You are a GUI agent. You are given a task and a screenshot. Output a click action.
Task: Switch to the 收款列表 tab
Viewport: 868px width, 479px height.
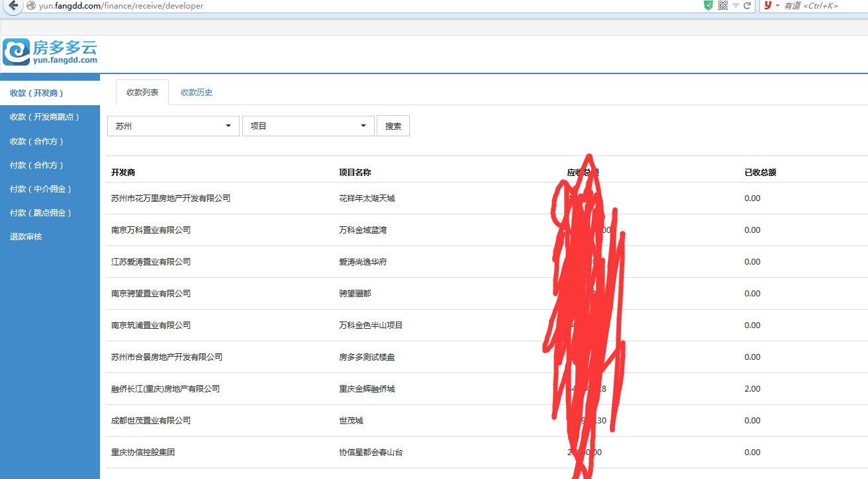(142, 92)
